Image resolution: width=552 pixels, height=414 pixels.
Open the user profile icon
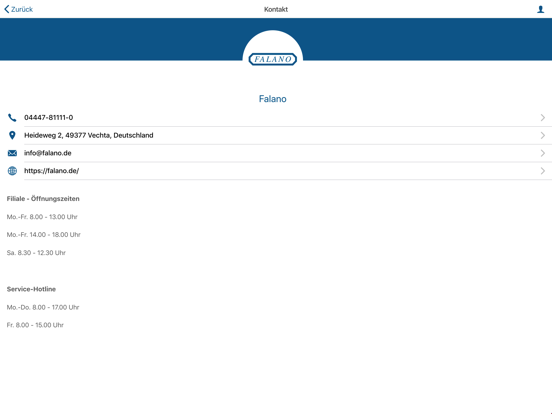[540, 10]
